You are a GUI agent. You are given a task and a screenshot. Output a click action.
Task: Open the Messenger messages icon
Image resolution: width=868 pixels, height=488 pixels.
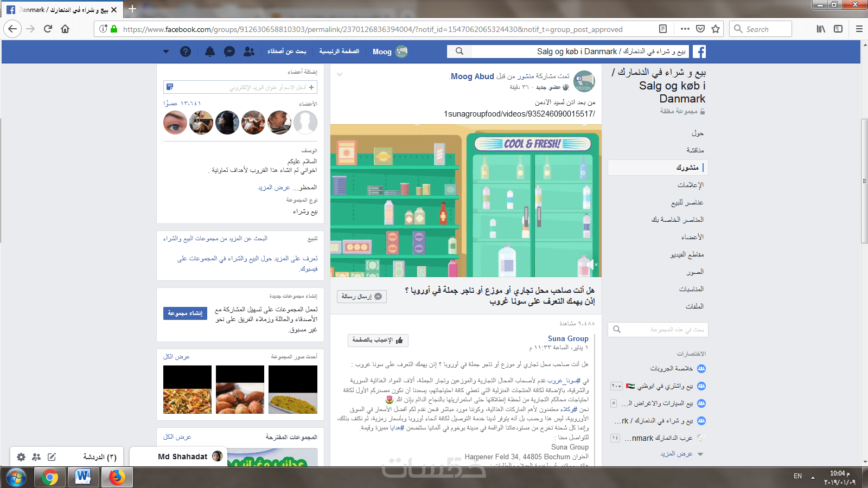229,52
